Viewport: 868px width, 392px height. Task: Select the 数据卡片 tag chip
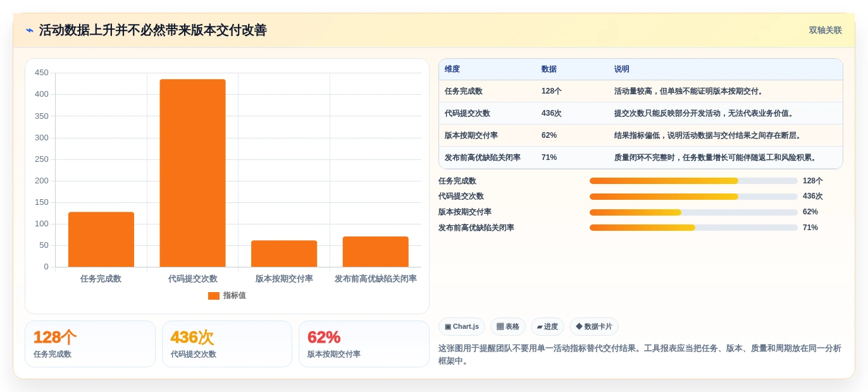pos(594,327)
